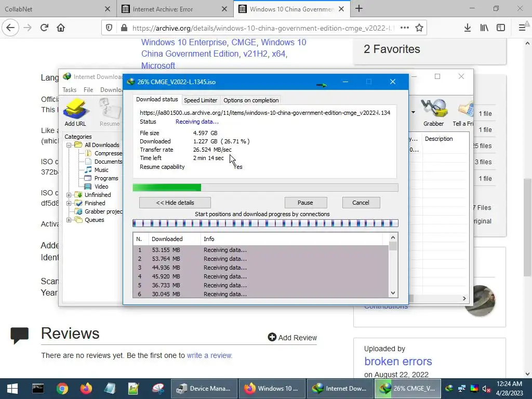Switch to Speed Limiter tab
This screenshot has width=532, height=399.
pyautogui.click(x=201, y=100)
